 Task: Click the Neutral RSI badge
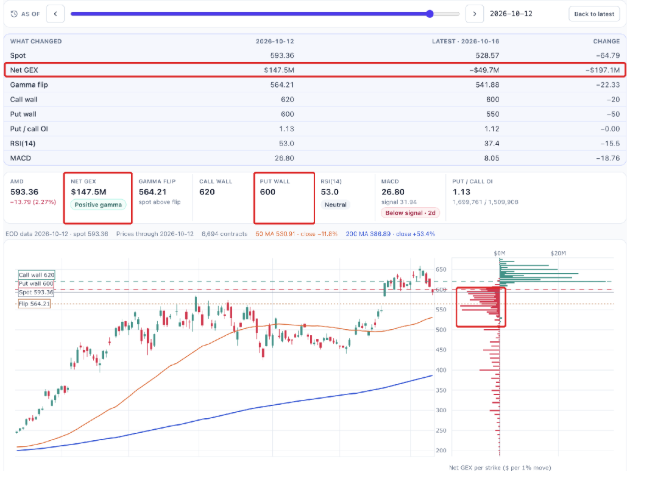point(335,204)
